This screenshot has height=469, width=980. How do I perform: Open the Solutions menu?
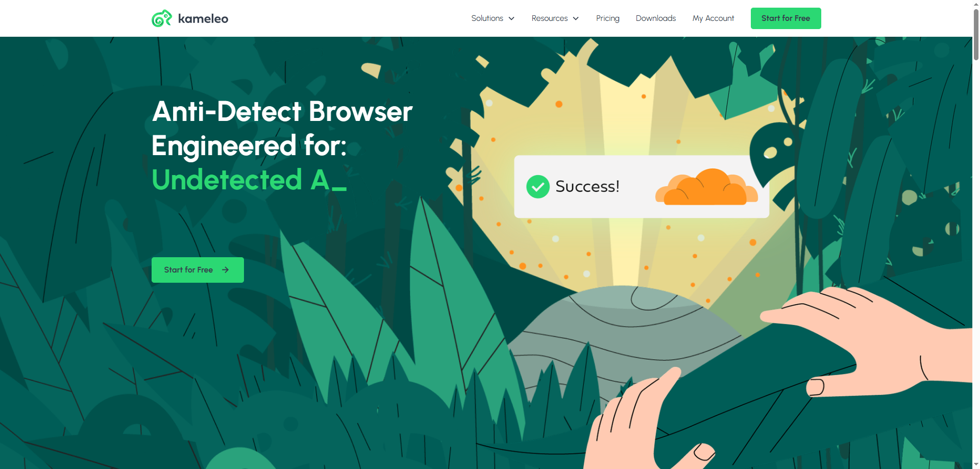493,18
